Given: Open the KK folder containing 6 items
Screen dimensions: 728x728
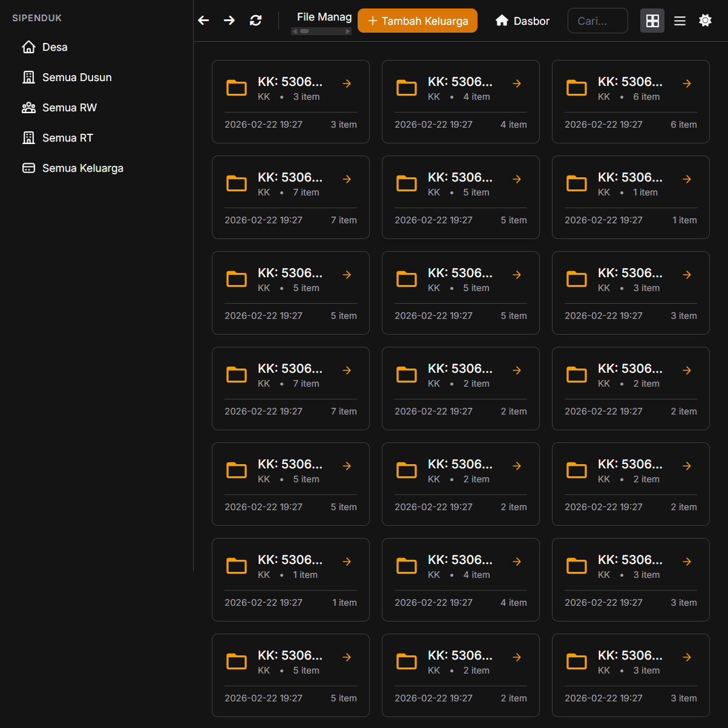Looking at the screenshot, I should 687,84.
